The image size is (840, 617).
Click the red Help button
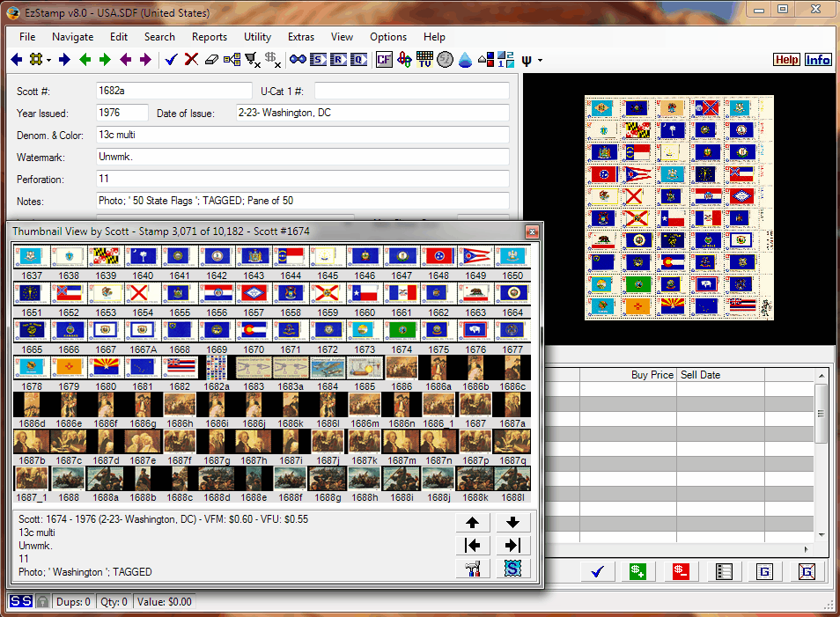pos(786,60)
